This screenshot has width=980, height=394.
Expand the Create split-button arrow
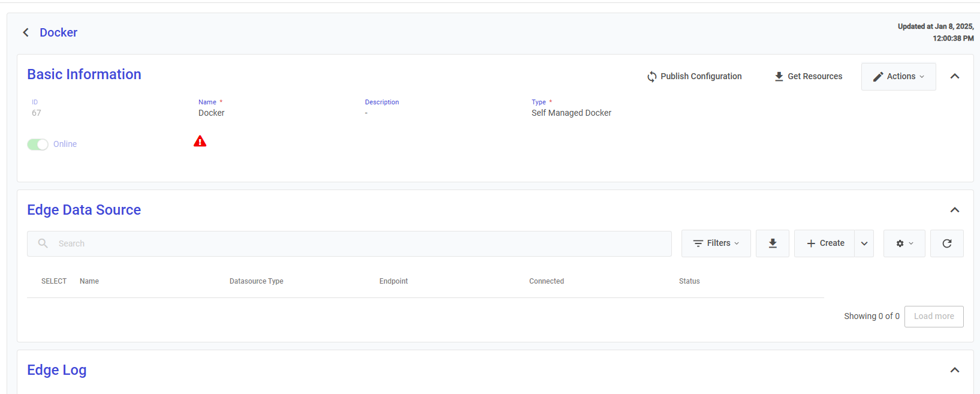pyautogui.click(x=864, y=243)
